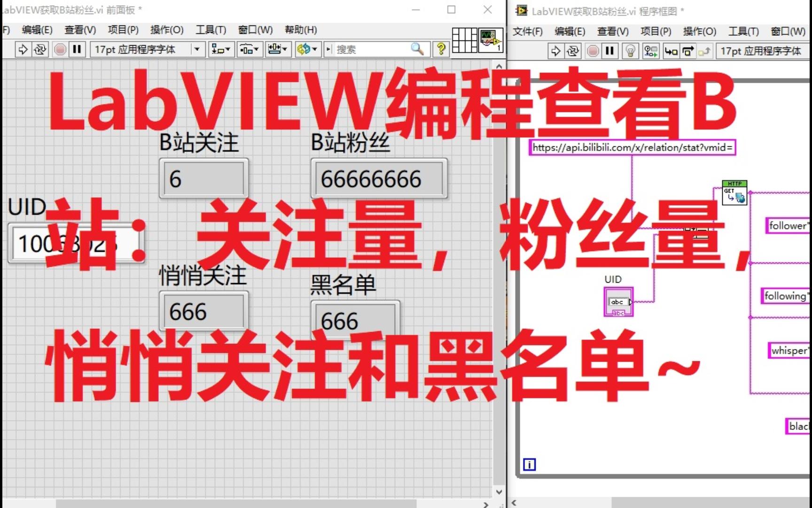Click the 搜索 search field
Image resolution: width=812 pixels, height=508 pixels.
371,49
